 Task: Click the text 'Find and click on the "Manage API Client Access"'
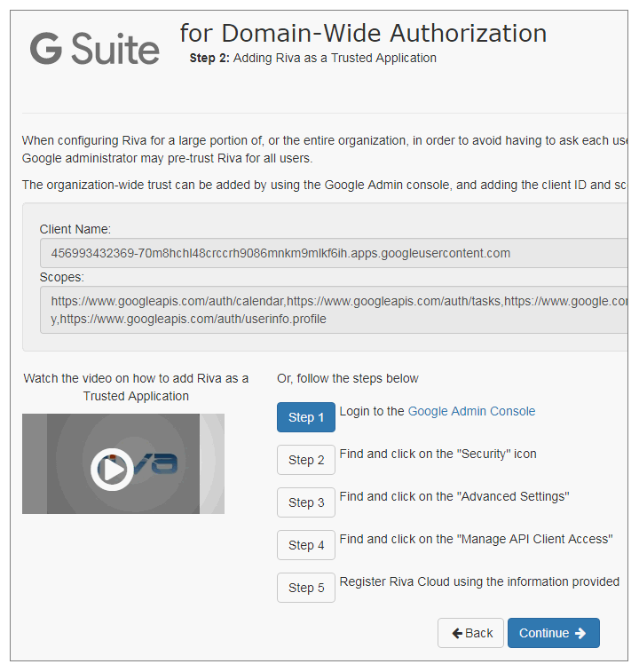(476, 539)
